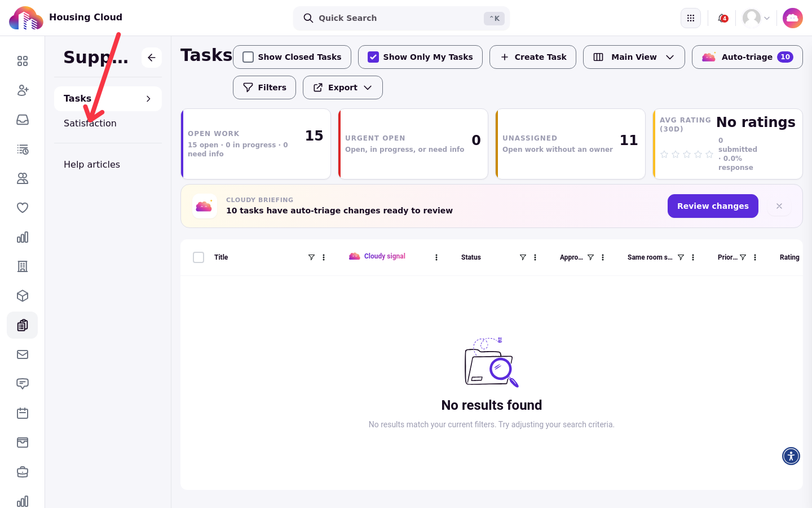Click the Housing Cloud logo

coord(26,18)
